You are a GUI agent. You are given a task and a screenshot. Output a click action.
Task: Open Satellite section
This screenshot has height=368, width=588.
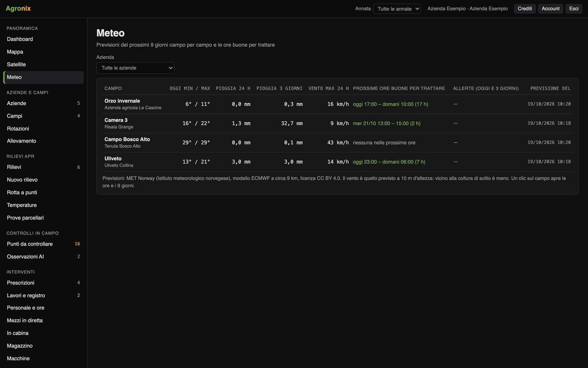[x=43, y=64]
